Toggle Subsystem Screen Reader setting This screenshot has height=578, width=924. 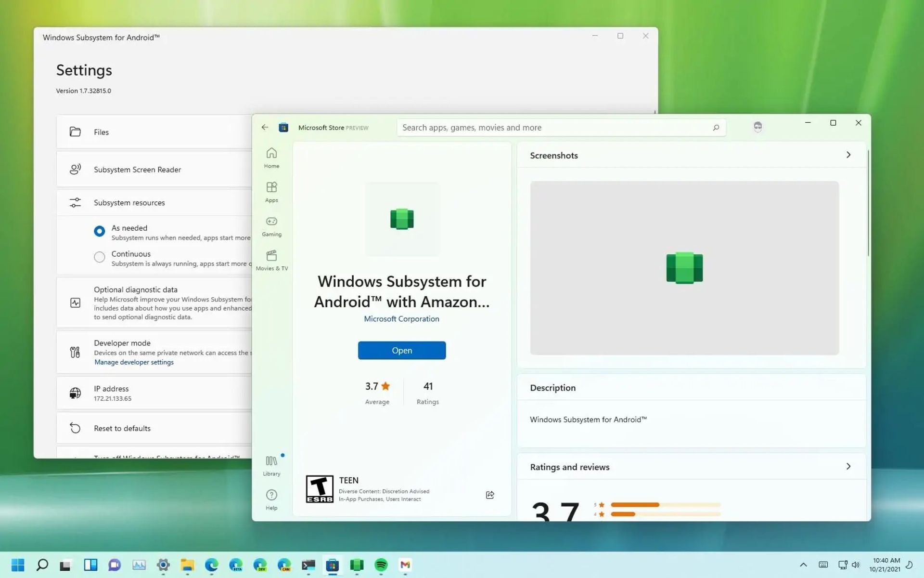138,169
